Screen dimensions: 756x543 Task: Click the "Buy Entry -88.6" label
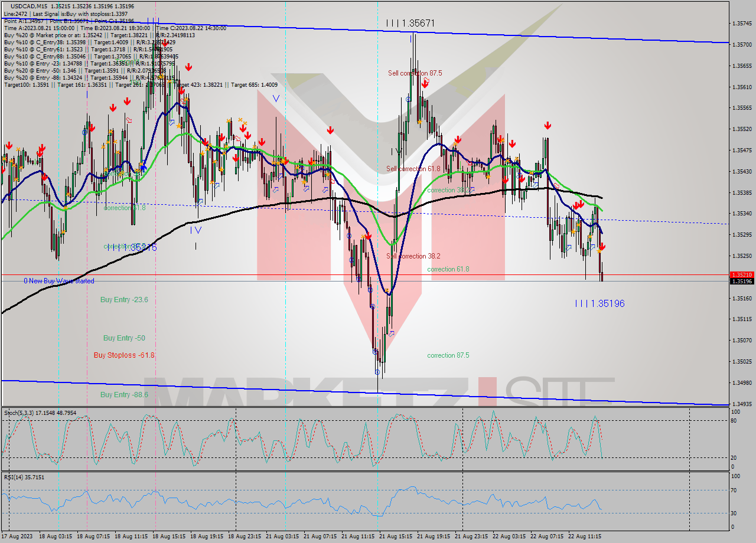click(x=125, y=394)
